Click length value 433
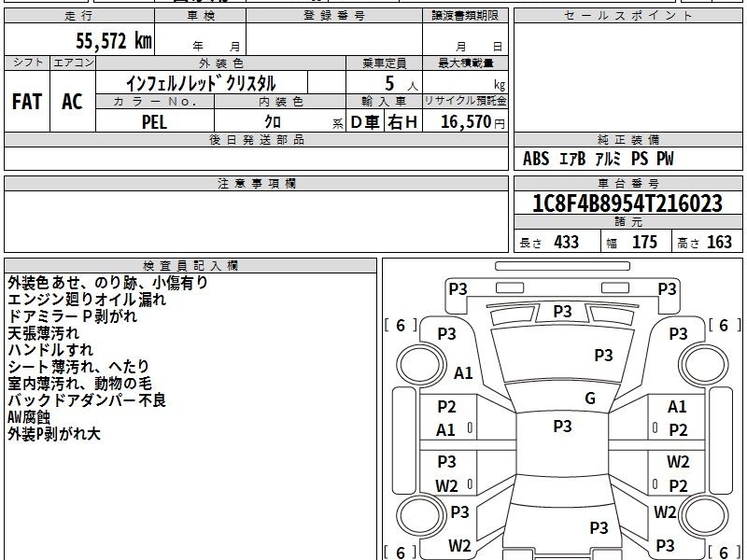 click(567, 242)
